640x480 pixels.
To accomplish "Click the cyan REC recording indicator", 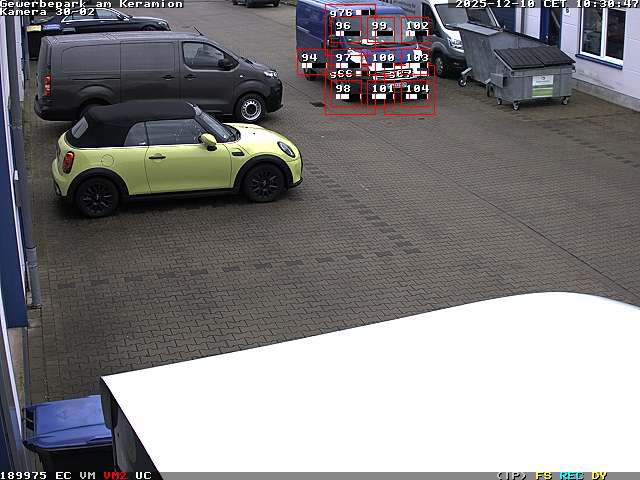I will click(571, 475).
